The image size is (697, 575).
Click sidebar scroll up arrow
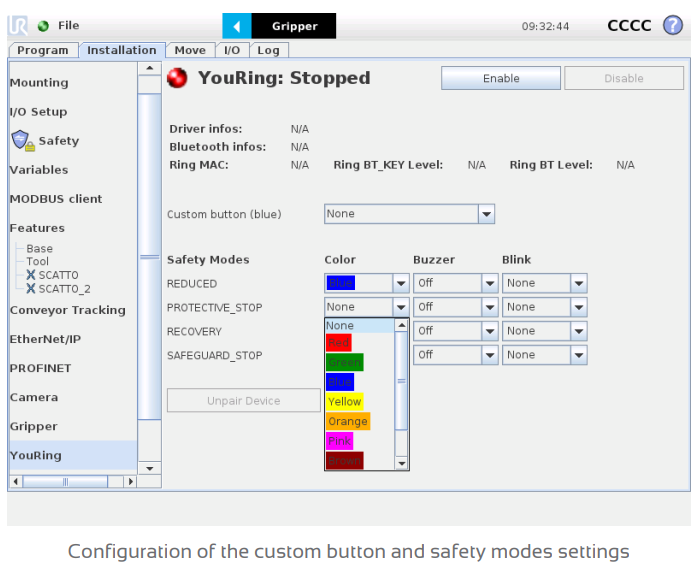(149, 68)
